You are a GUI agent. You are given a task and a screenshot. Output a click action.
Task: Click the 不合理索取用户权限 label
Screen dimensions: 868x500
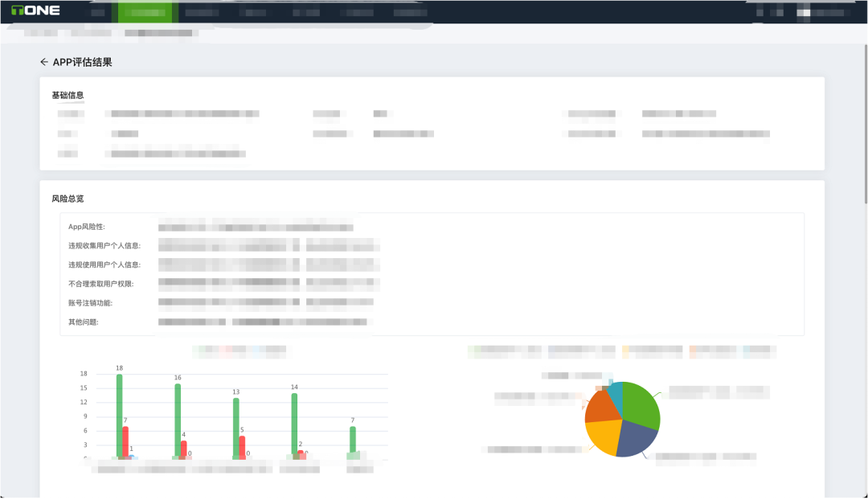(100, 284)
